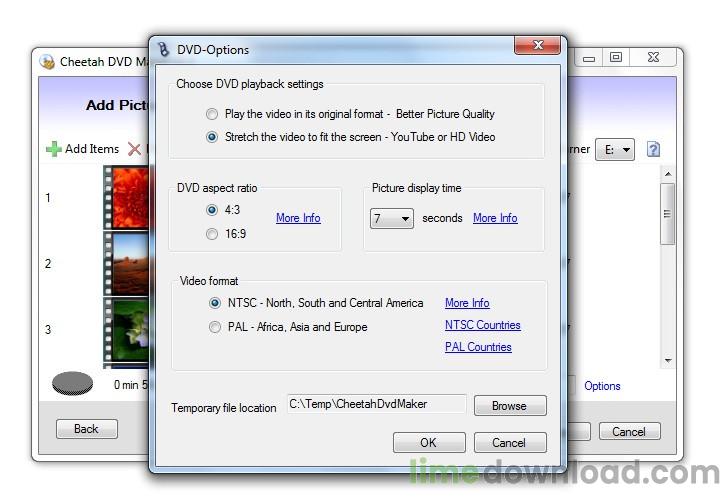Close the DVD-Options dialog with X
727x503 pixels.
pos(537,45)
